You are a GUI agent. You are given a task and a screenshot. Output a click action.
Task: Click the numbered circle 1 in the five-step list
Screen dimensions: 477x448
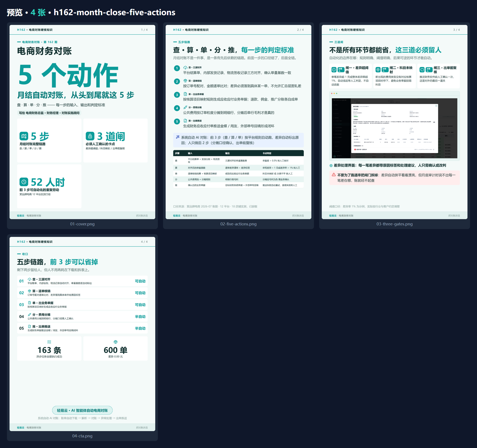[x=177, y=68]
